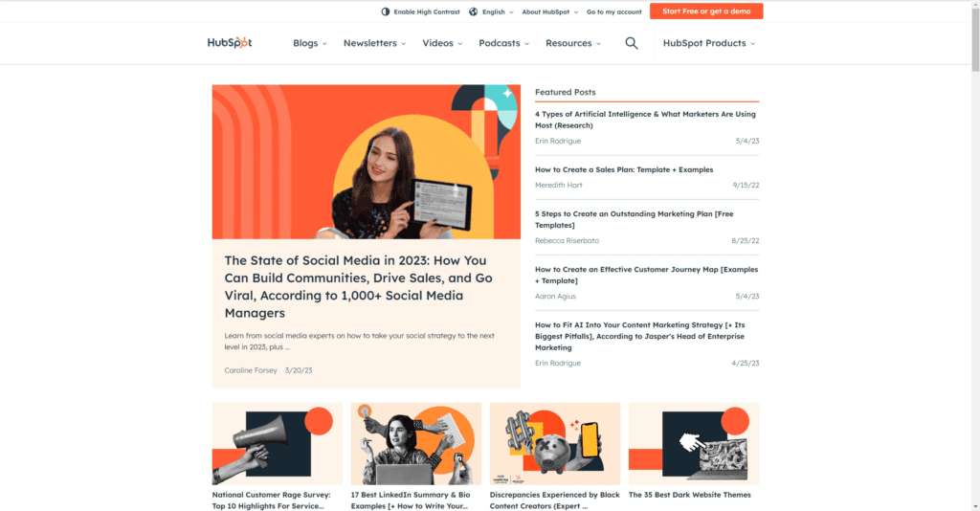Click the dark website themes laptop thumbnail
This screenshot has height=511, width=980.
tap(694, 443)
